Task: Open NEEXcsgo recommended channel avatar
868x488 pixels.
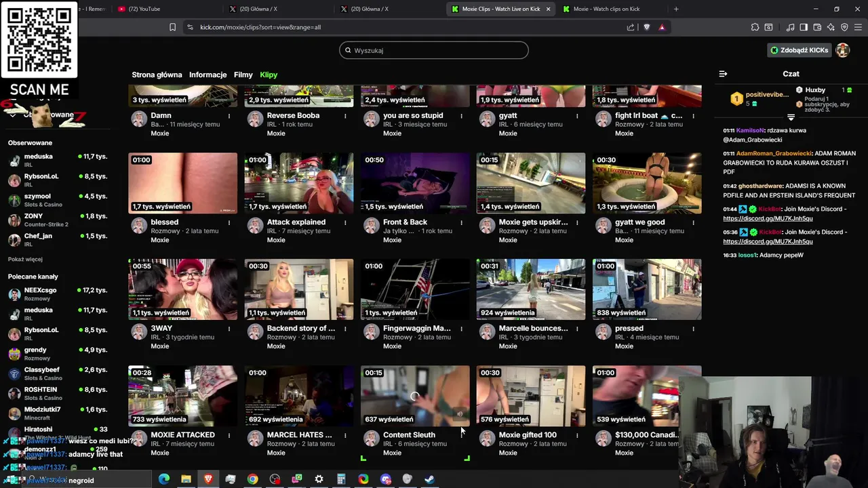Action: tap(14, 294)
